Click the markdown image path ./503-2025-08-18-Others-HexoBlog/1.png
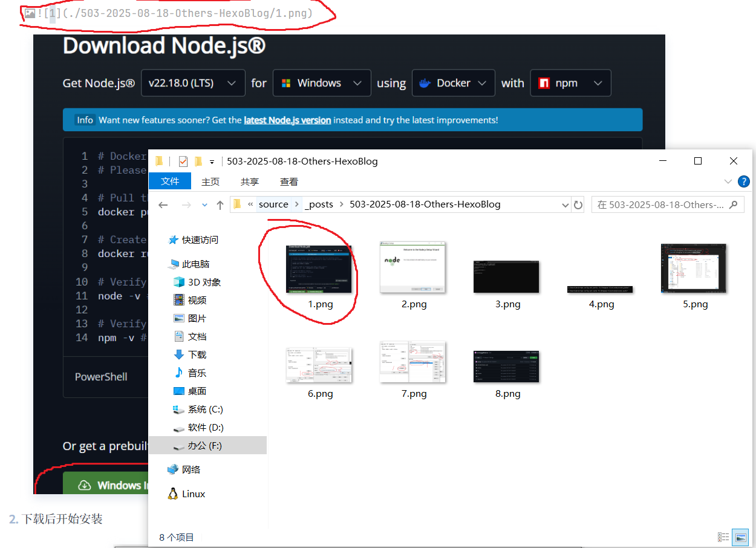Viewport: 756px width, 548px height. point(188,13)
